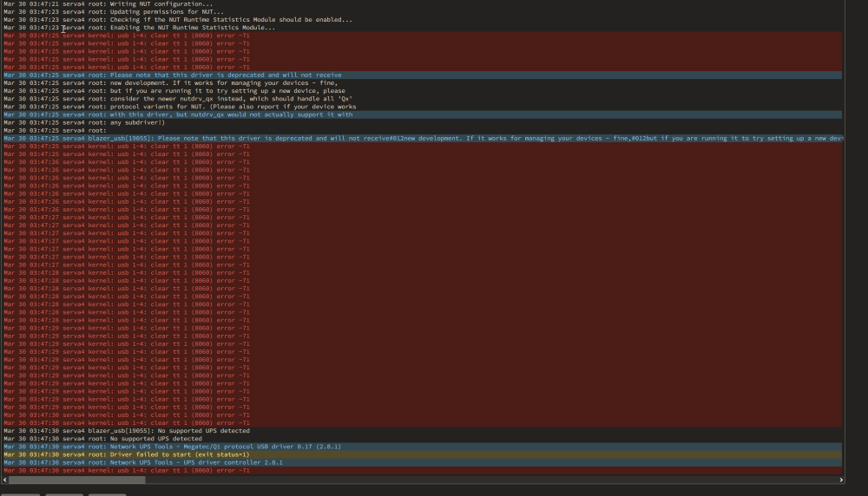Screen dimensions: 868x496
Task: Click line 'consider the newer nutdrv_qx instead'
Action: 422,99
